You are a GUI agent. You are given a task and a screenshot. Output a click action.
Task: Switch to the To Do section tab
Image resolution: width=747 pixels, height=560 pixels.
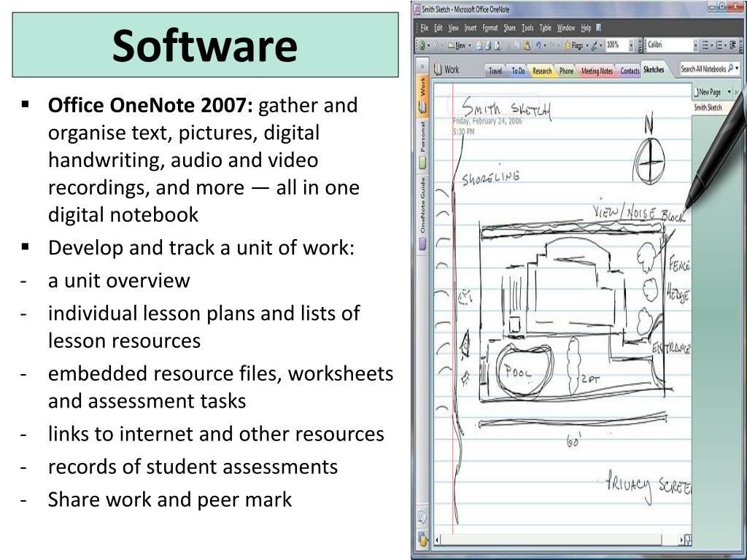click(518, 71)
